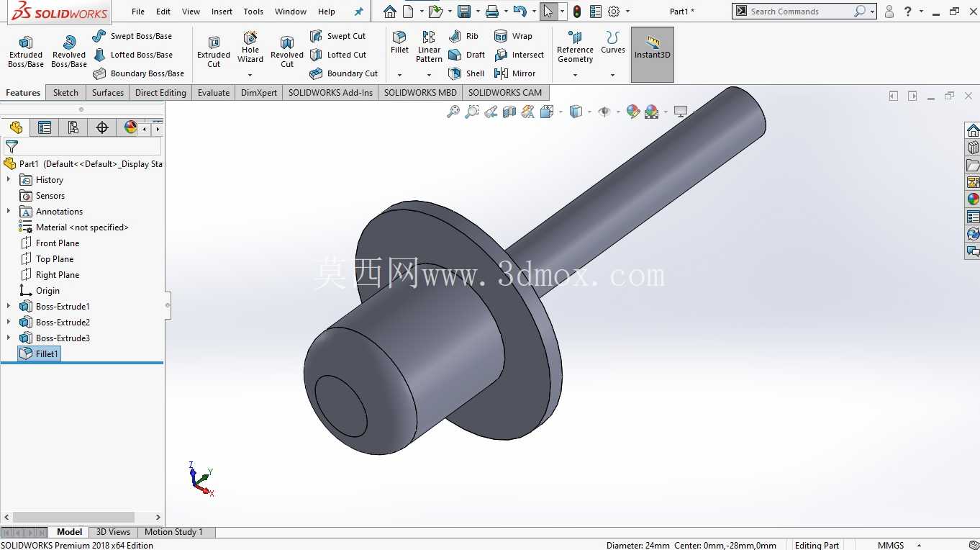Pin the SOLIDWORKS menu bar
The height and width of the screenshot is (550, 980).
pos(359,12)
